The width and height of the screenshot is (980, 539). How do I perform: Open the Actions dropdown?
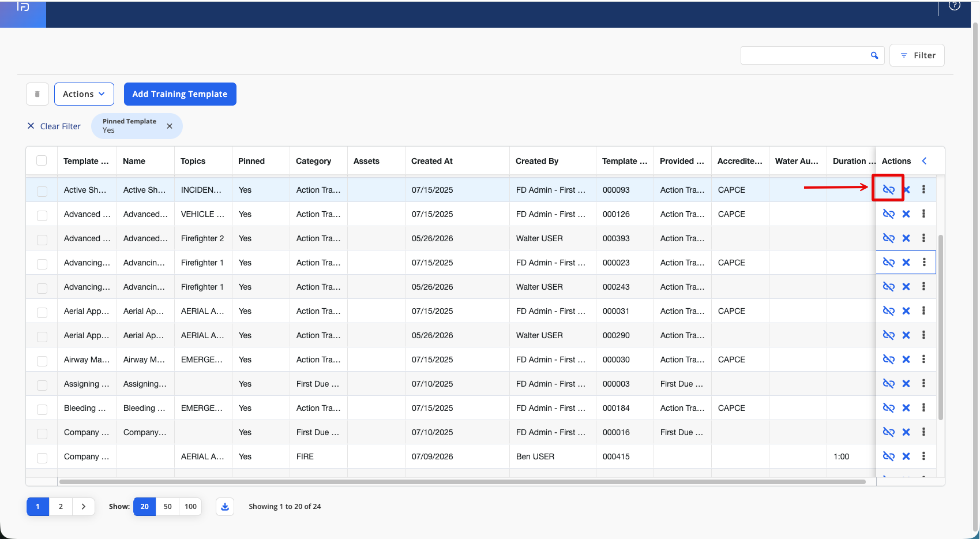(x=84, y=94)
